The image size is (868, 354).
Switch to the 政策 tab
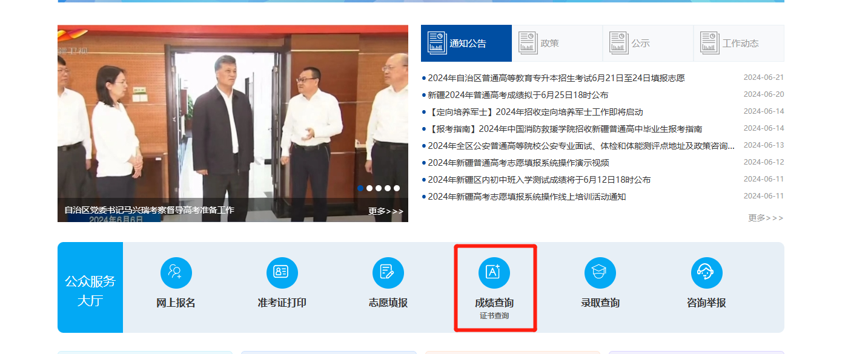pyautogui.click(x=557, y=44)
